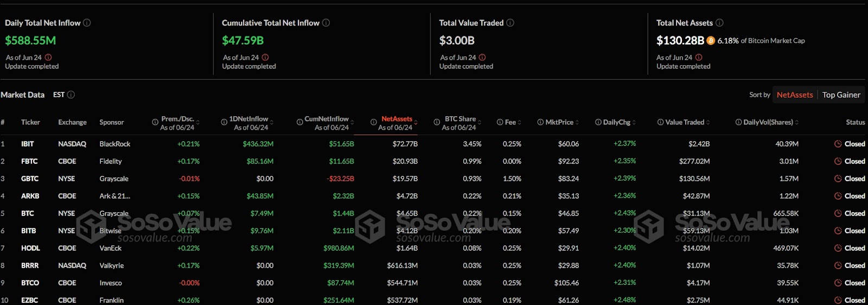Click info icon beside Daily Total Net Inflow
868x305 pixels.
pyautogui.click(x=87, y=23)
